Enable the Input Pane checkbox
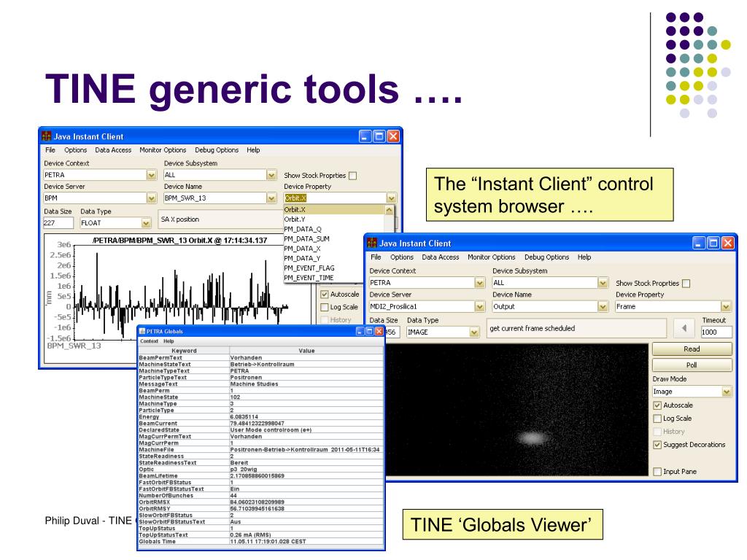This screenshot has height=560, width=747. click(657, 472)
